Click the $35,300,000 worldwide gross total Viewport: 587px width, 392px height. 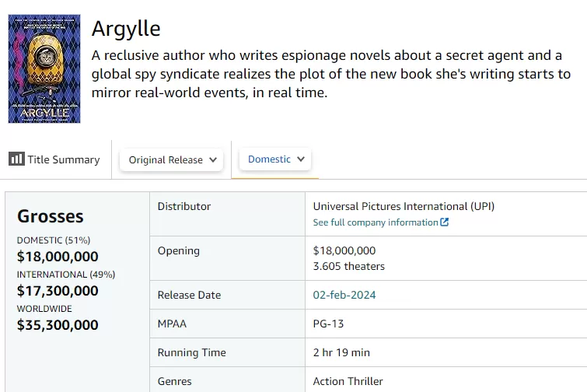click(58, 325)
